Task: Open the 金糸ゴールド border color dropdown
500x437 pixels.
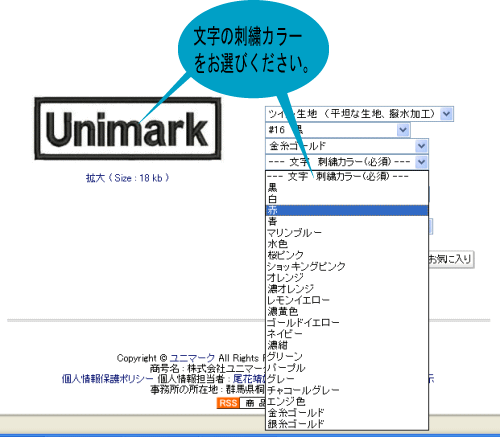Action: pos(421,146)
